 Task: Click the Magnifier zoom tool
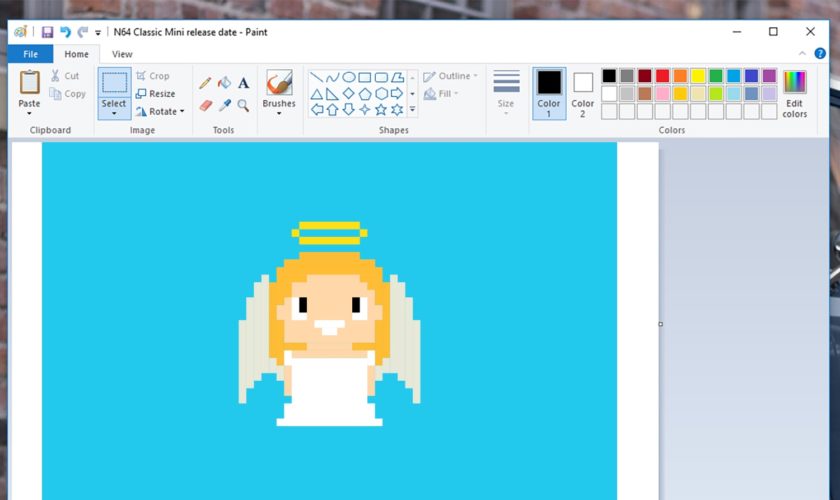click(x=243, y=105)
